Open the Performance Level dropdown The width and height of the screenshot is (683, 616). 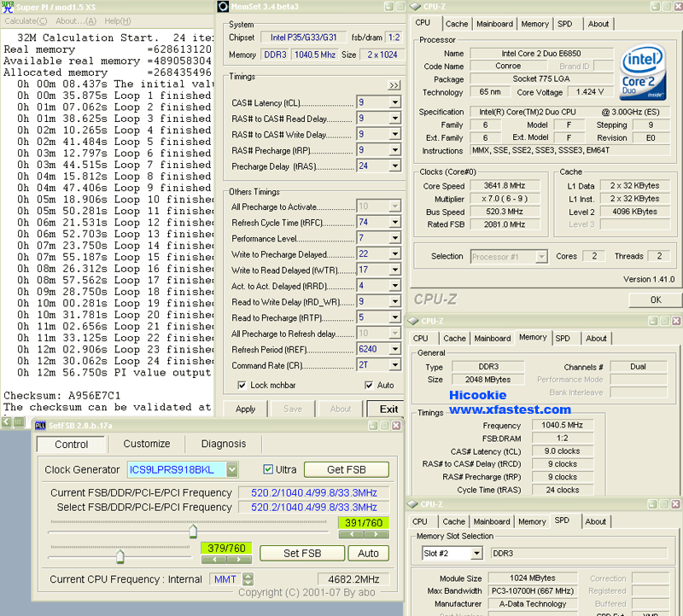pos(394,238)
